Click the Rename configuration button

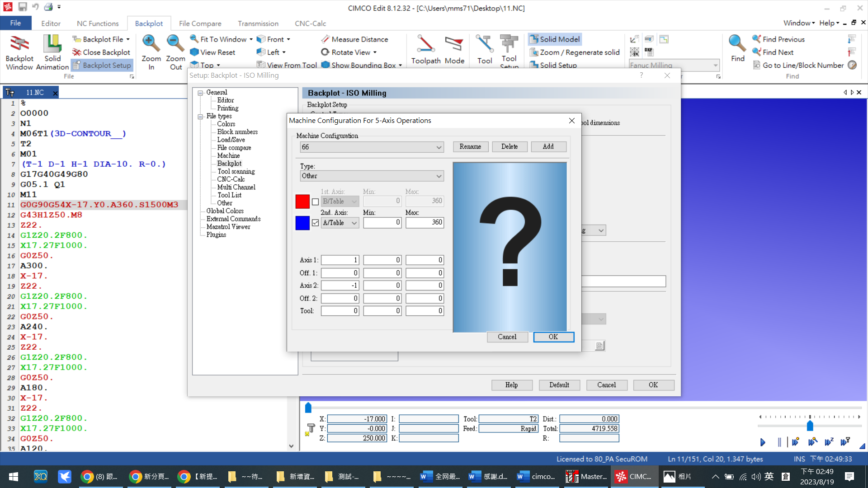470,147
